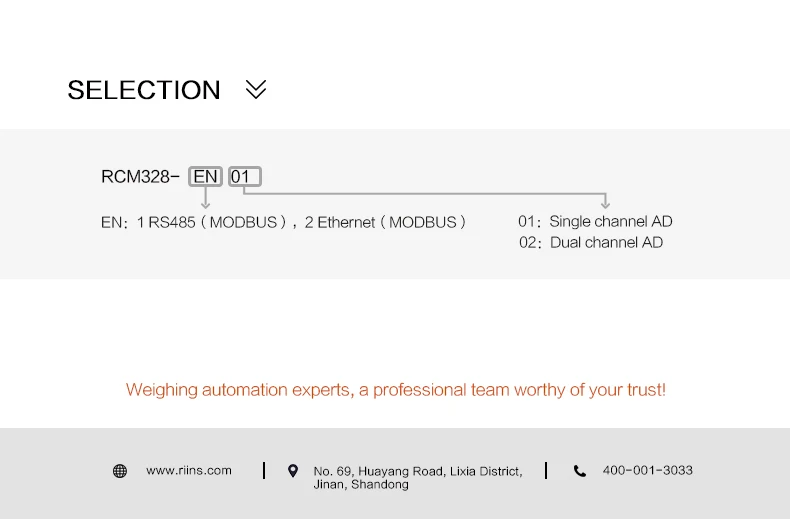Click the RCM328- model prefix
Image resolution: width=790 pixels, height=519 pixels.
[140, 177]
